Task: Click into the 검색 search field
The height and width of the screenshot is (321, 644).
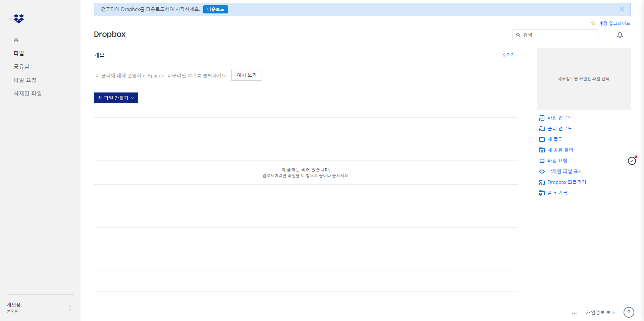Action: point(555,35)
